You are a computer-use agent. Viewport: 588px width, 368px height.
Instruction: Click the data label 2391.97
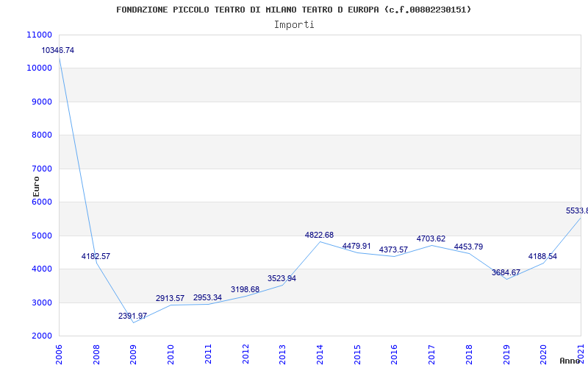133,316
